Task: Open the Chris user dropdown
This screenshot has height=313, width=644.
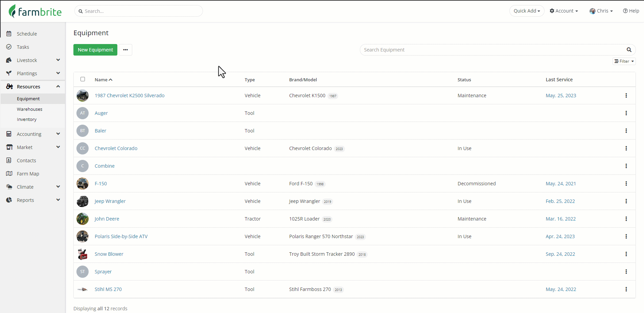Action: tap(601, 11)
